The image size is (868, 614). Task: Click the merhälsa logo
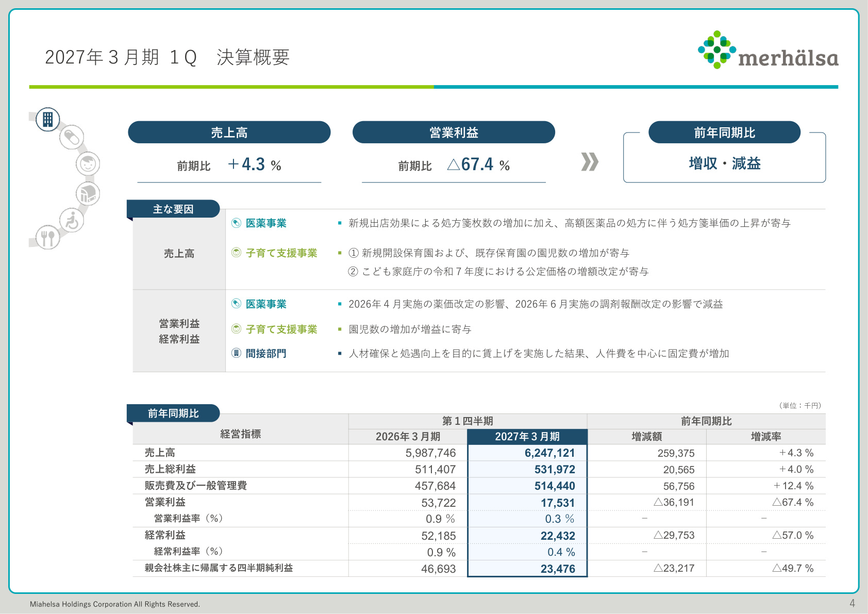[768, 49]
